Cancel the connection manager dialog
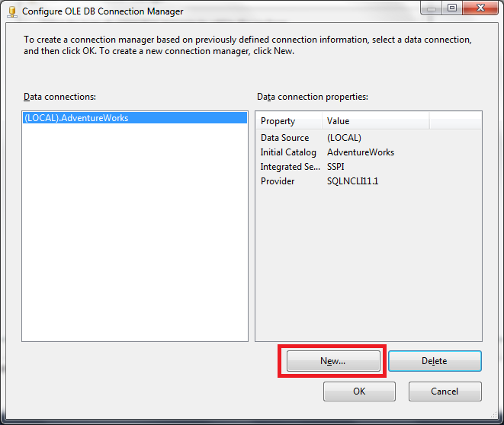The width and height of the screenshot is (504, 425). (445, 391)
